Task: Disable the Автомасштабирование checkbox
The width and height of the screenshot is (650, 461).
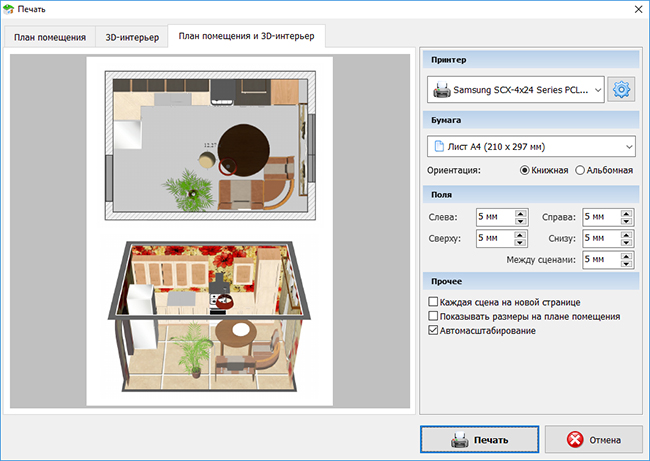Action: 433,330
